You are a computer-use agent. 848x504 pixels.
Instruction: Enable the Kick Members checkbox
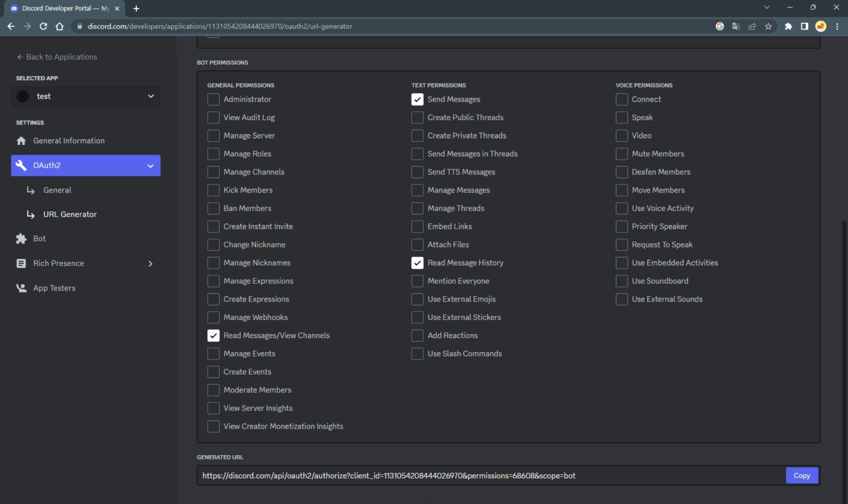(213, 190)
